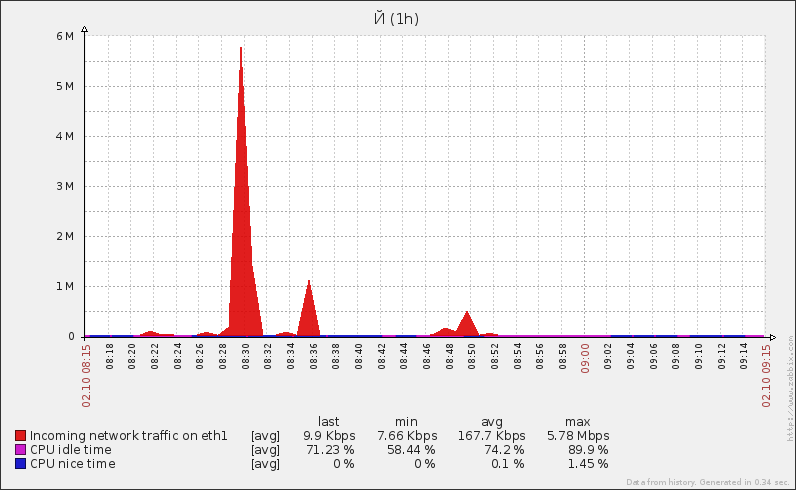Viewport: 796px width, 490px height.
Task: Click the CPU idle min value '58.44 %'
Action: point(409,449)
